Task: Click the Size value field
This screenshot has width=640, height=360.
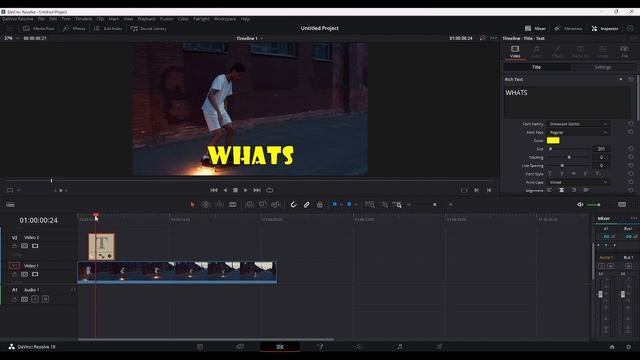Action: tap(601, 149)
